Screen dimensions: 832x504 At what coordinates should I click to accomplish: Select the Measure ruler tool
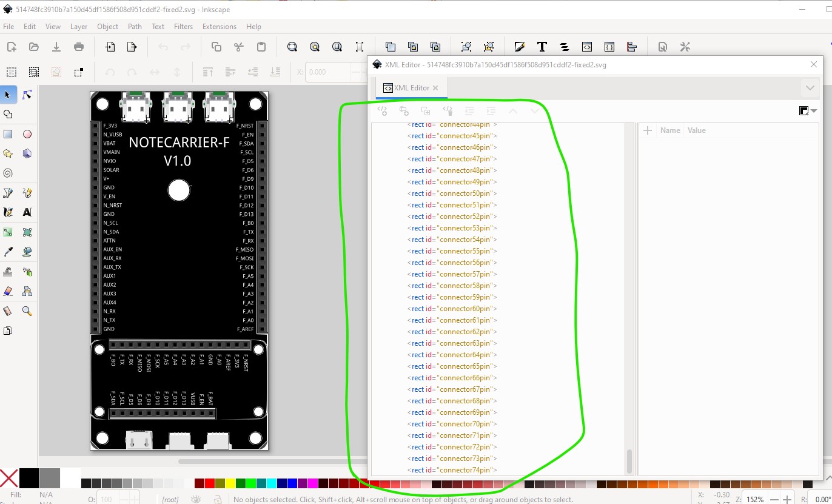(8, 311)
